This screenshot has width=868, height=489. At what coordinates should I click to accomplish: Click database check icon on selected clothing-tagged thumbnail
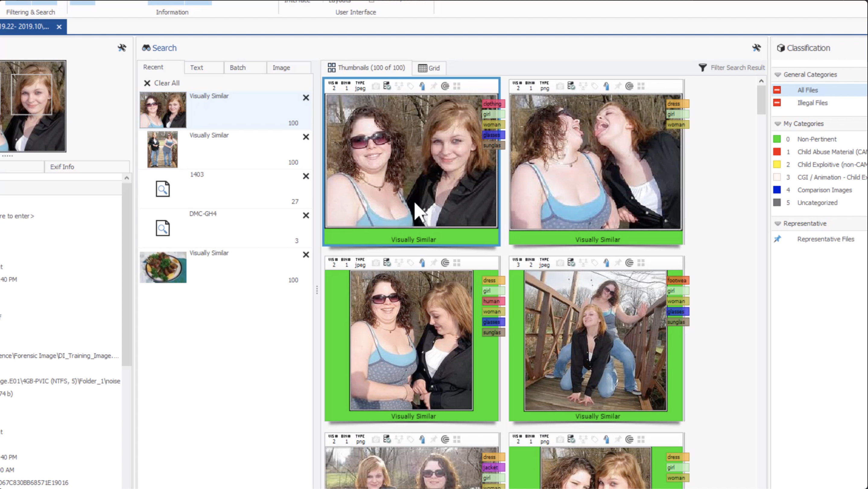click(x=387, y=86)
